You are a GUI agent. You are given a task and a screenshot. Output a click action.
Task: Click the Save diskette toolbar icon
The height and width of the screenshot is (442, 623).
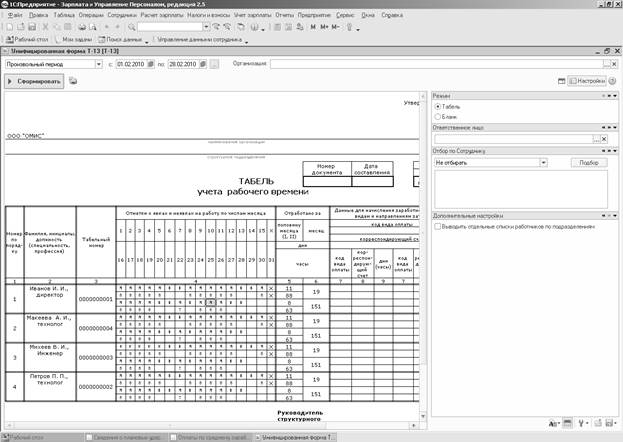click(32, 27)
